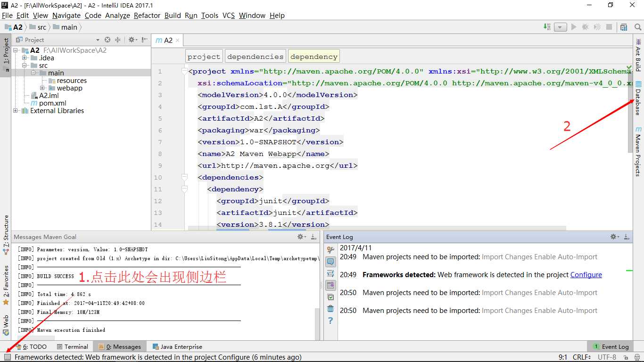Screen dimensions: 644x362
Task: Switch to the Terminal tab
Action: pos(72,346)
